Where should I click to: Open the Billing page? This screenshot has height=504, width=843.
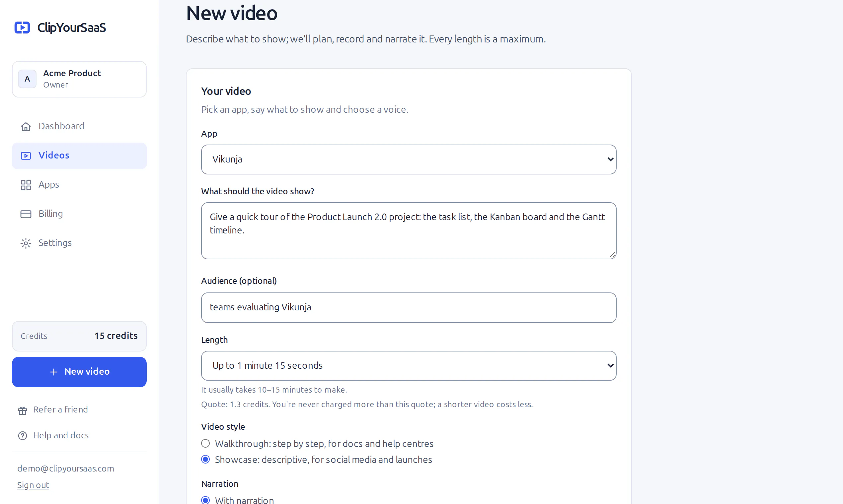[x=79, y=214]
